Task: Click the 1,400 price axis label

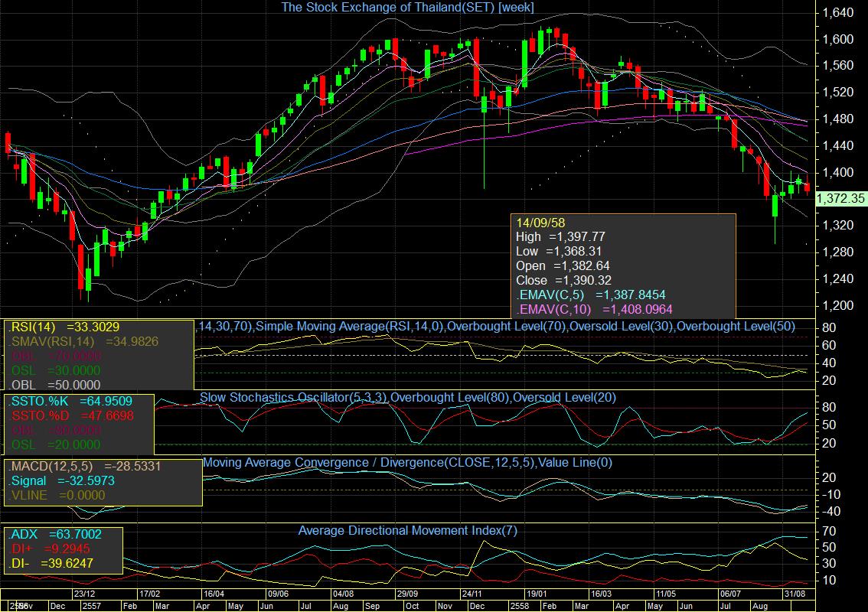Action: (838, 172)
